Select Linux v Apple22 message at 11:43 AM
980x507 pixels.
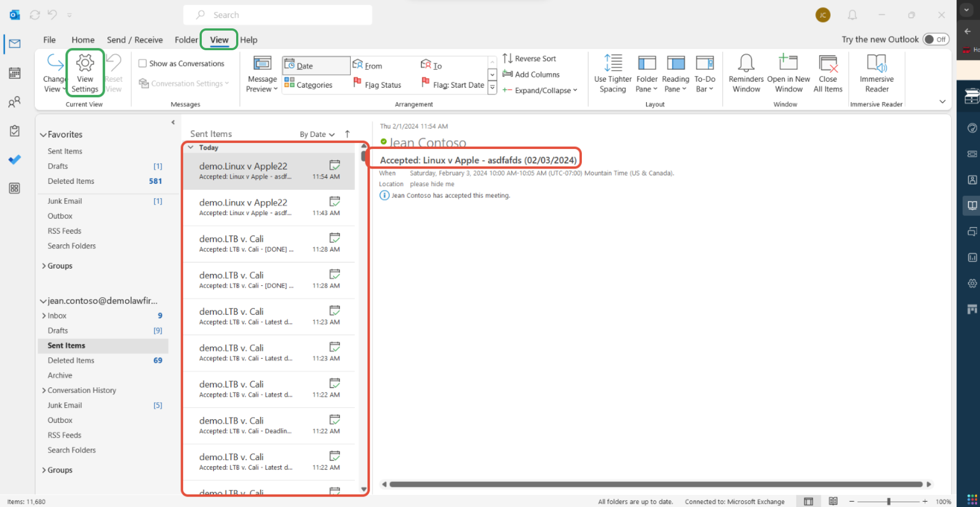[x=269, y=207]
